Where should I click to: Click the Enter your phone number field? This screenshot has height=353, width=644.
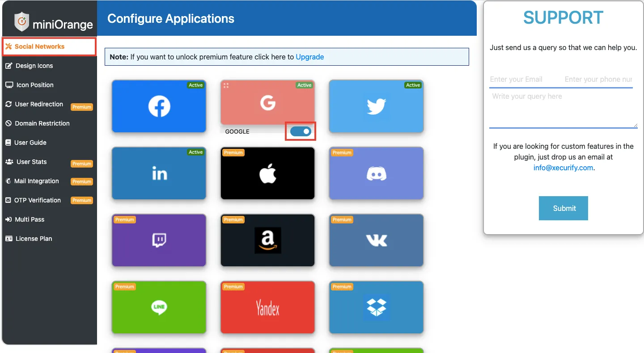[598, 80]
